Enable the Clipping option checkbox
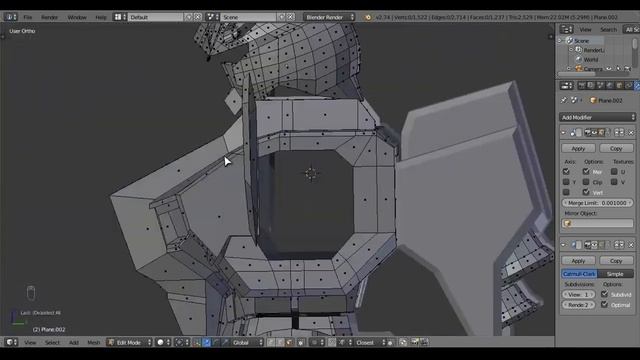The height and width of the screenshot is (360, 640). pyautogui.click(x=586, y=182)
